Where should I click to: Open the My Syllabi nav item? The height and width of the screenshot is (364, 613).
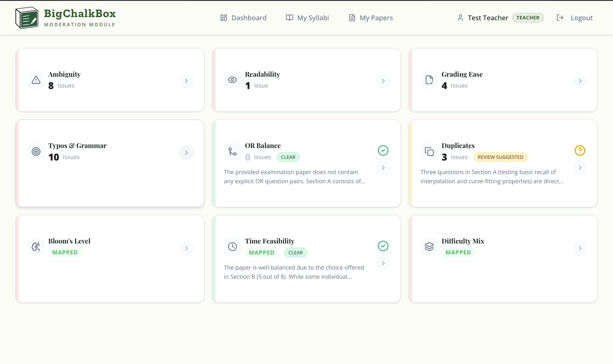[307, 18]
